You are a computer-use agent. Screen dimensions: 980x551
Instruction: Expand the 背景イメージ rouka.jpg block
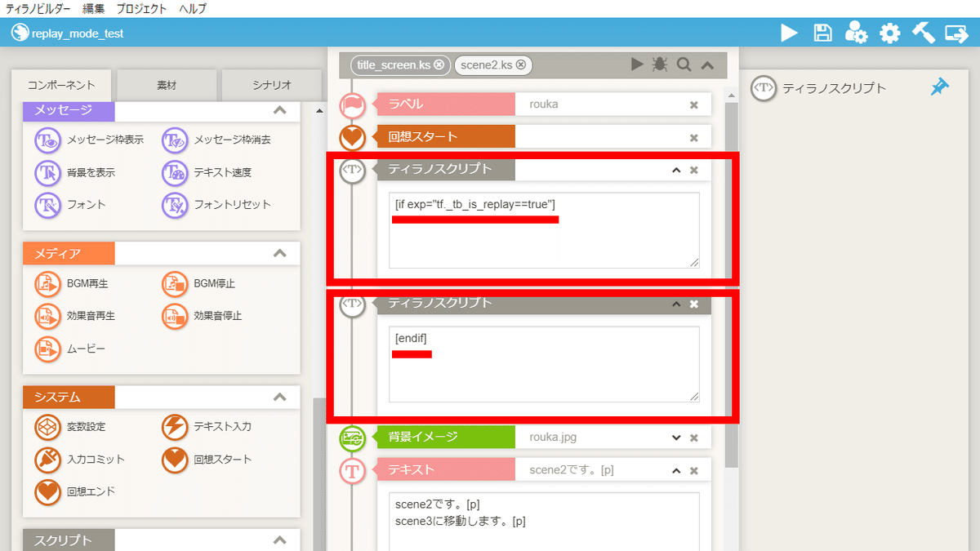pyautogui.click(x=675, y=438)
